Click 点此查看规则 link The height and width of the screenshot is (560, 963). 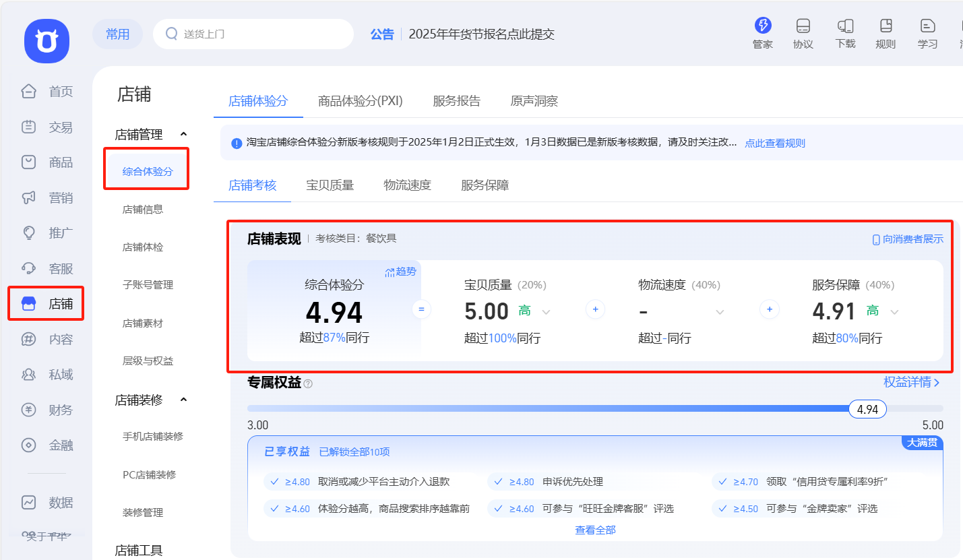(775, 143)
